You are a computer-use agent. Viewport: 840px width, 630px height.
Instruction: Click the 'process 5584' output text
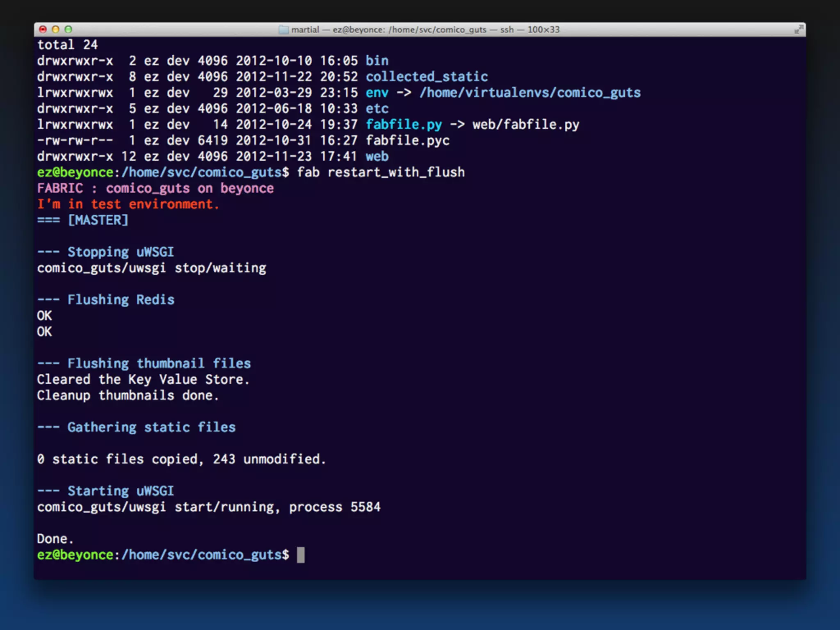point(334,507)
